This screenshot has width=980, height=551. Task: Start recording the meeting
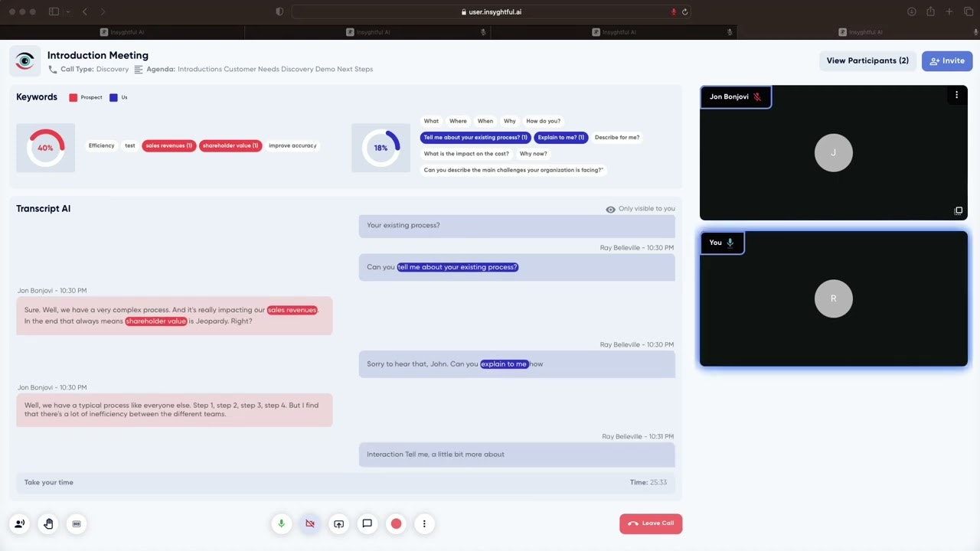coord(396,523)
